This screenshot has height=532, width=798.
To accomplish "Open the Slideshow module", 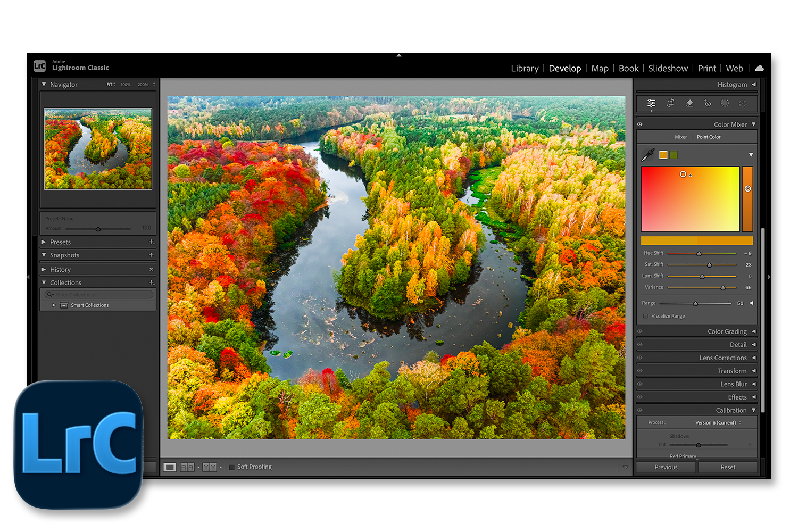I will (x=668, y=69).
